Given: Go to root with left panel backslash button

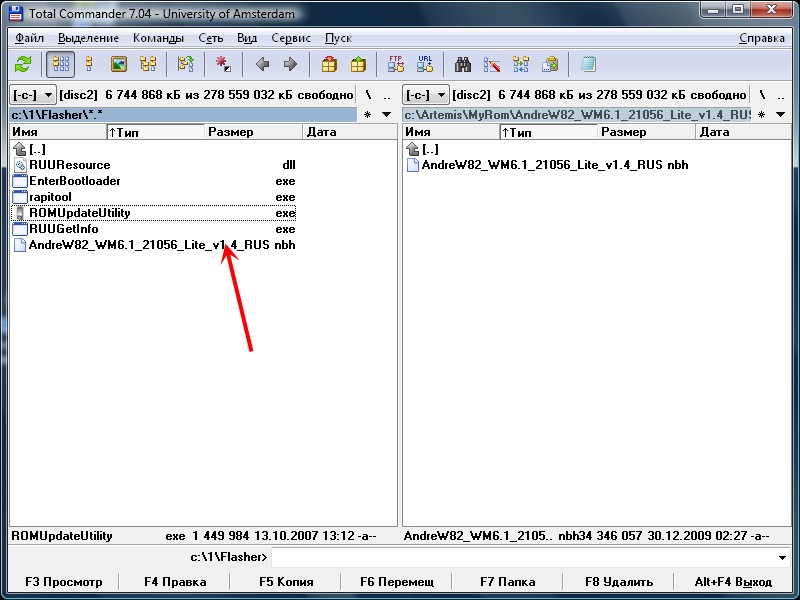Looking at the screenshot, I should pos(368,95).
